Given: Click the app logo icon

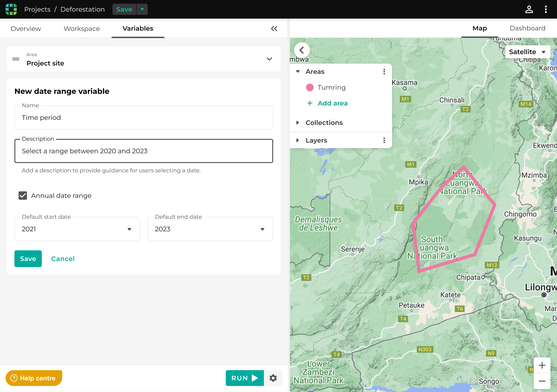Looking at the screenshot, I should point(11,9).
